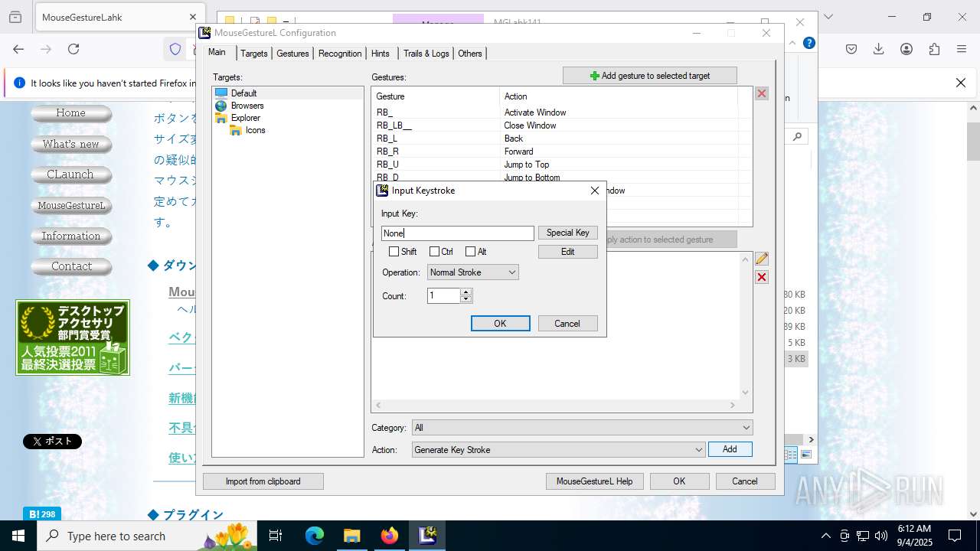Open File Explorer from taskbar
The width and height of the screenshot is (980, 551).
(351, 536)
